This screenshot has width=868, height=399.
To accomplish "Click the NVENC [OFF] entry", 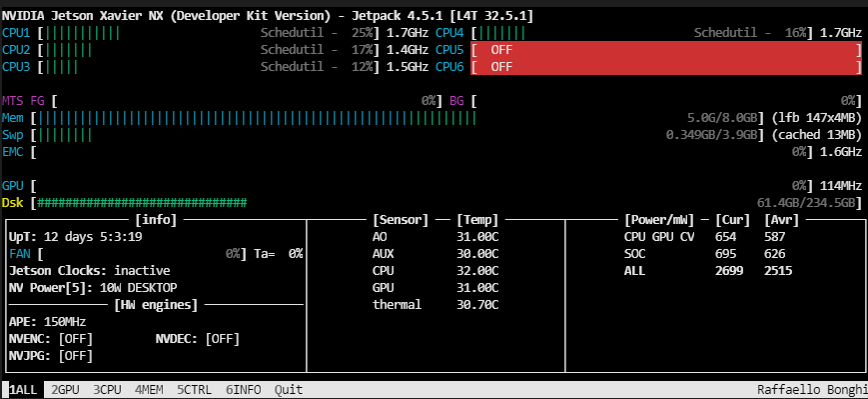I will tap(51, 339).
